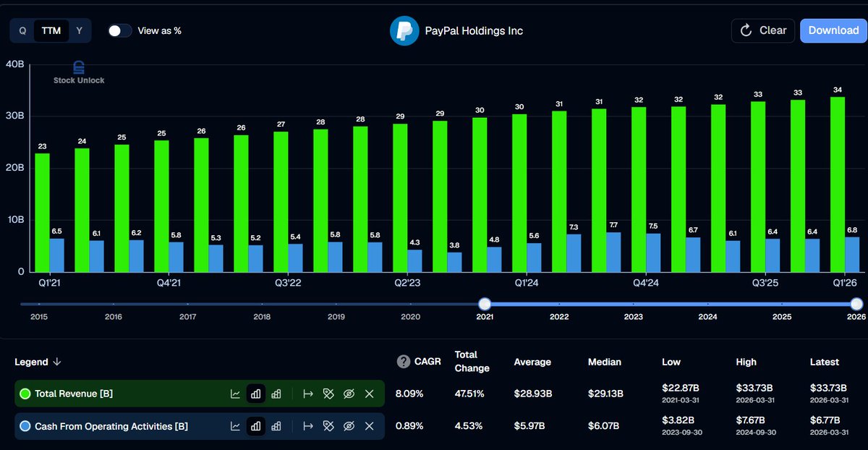Click the Q1'21 green revenue bar labeled 23
Viewport: 868px width, 450px height.
[x=42, y=213]
